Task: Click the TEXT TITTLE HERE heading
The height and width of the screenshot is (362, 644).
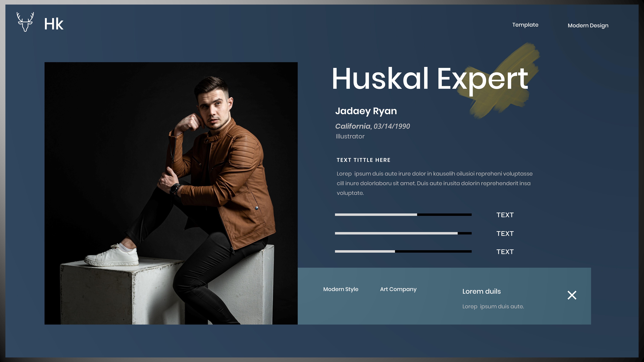Action: coord(363,160)
